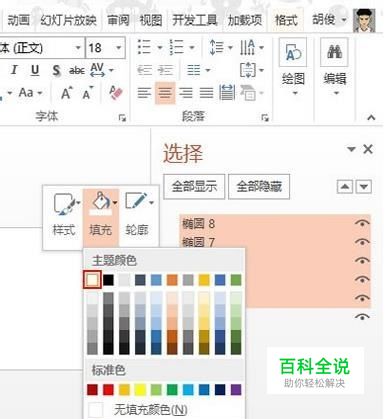Clear all formatting eraser icon
This screenshot has height=419, width=389.
[116, 93]
